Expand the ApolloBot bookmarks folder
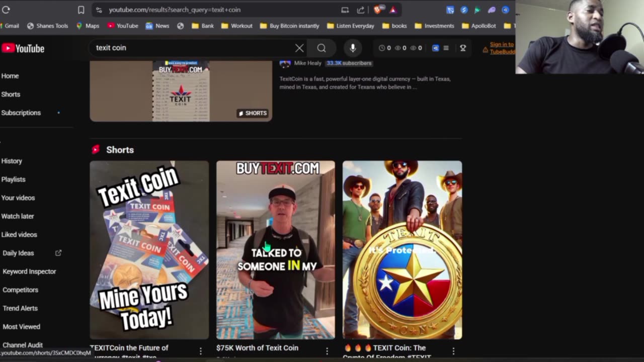Viewport: 644px width, 362px height. (478, 26)
